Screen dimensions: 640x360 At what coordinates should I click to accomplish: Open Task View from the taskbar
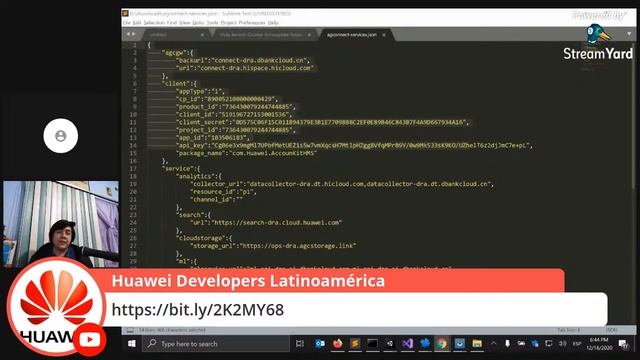point(300,344)
